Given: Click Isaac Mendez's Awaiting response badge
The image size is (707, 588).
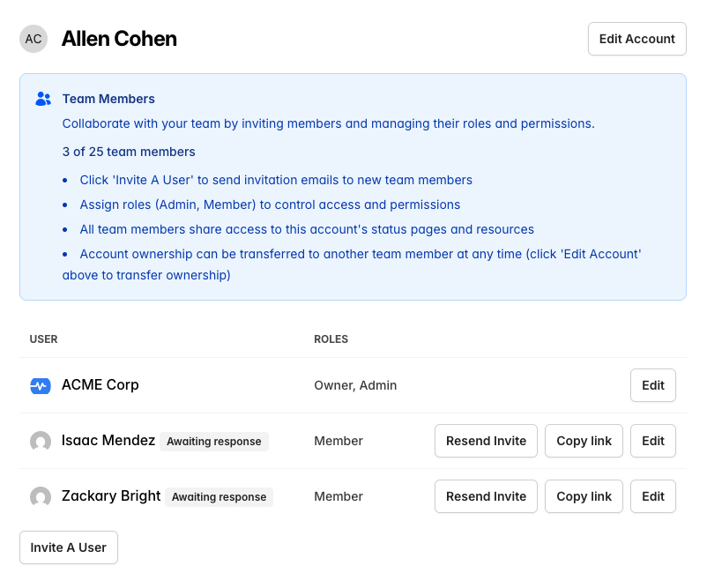Looking at the screenshot, I should coord(214,442).
